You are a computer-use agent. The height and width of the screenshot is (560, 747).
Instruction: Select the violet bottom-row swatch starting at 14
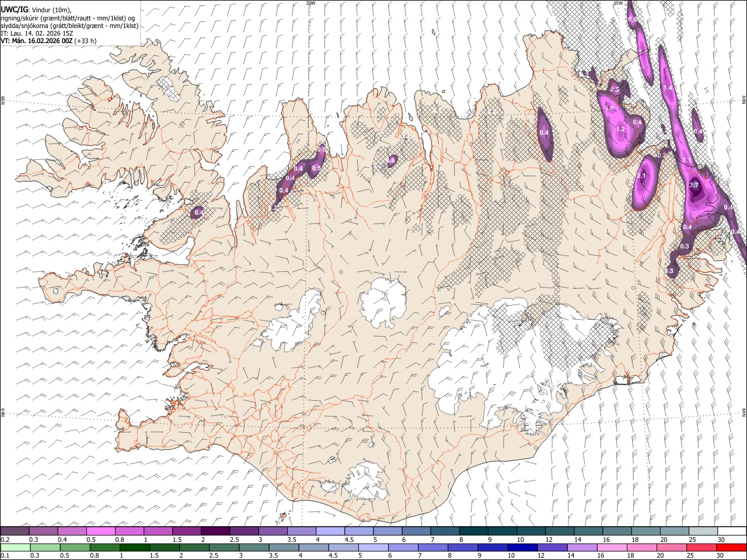pos(582,548)
